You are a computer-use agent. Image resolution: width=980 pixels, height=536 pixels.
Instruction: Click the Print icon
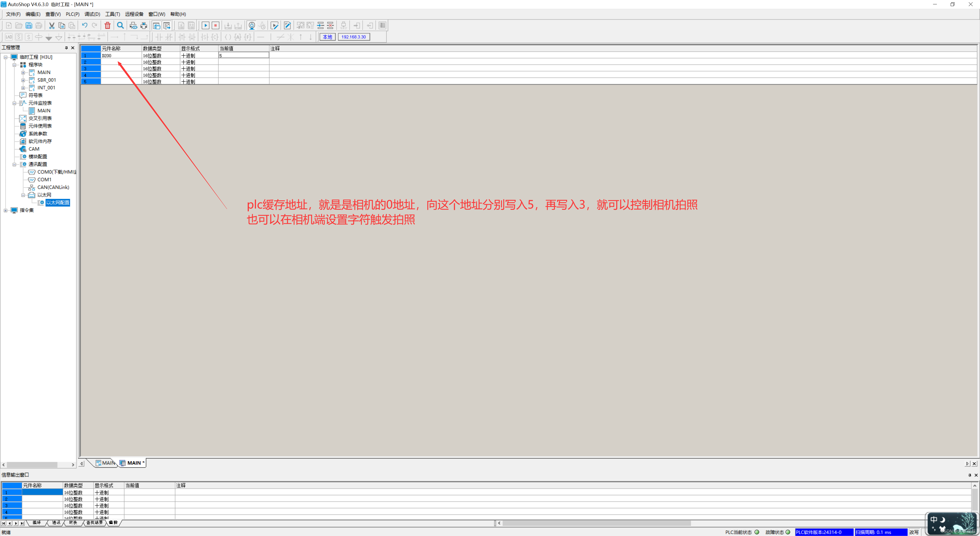143,26
